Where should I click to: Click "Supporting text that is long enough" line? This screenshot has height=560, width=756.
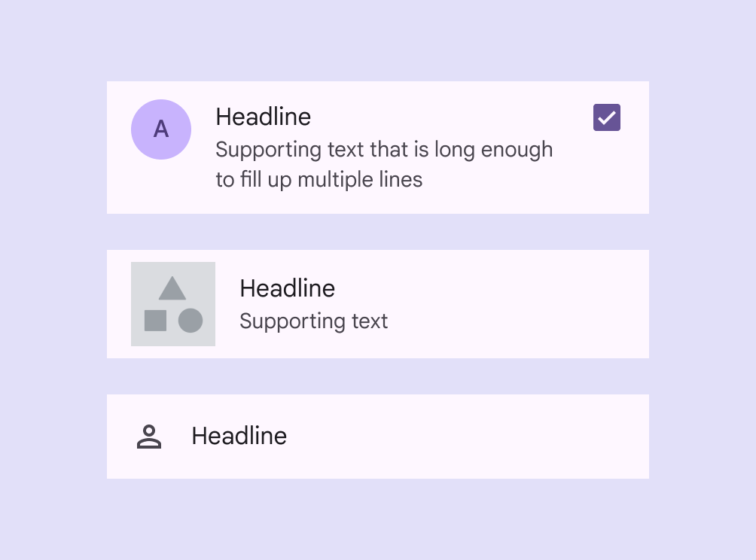[384, 150]
